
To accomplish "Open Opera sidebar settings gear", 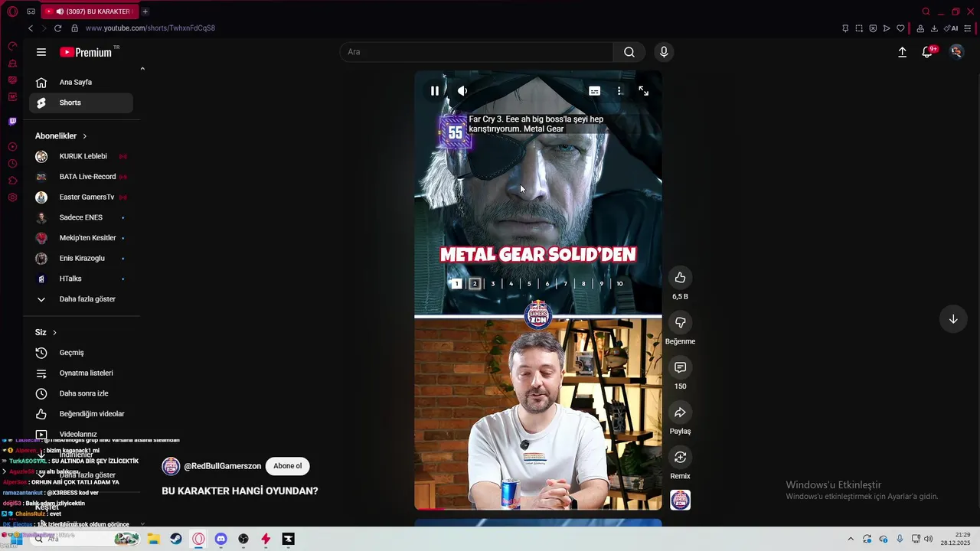I will [x=12, y=197].
